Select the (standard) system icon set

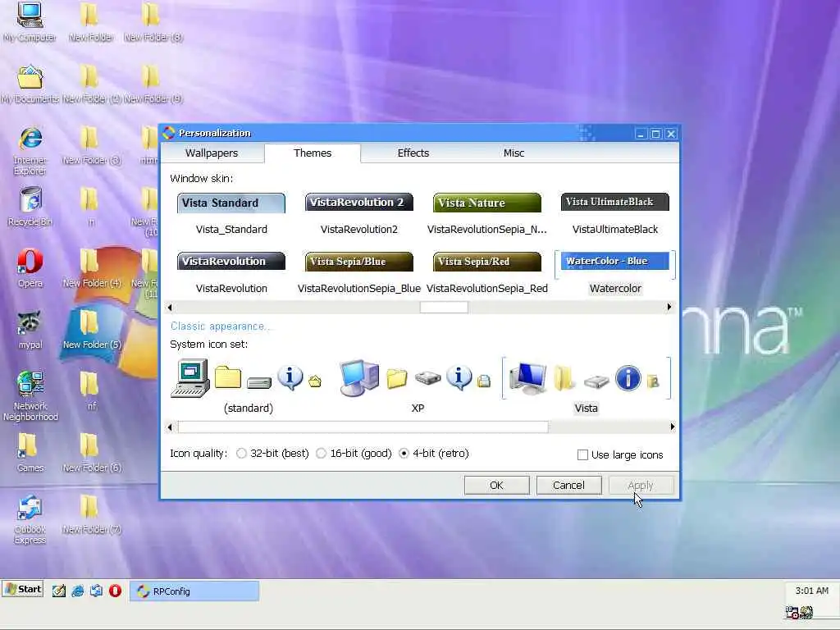(248, 386)
